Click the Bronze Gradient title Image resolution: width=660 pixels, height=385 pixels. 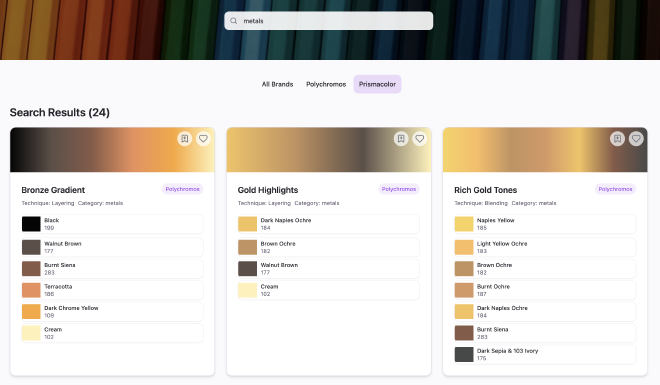pyautogui.click(x=53, y=190)
